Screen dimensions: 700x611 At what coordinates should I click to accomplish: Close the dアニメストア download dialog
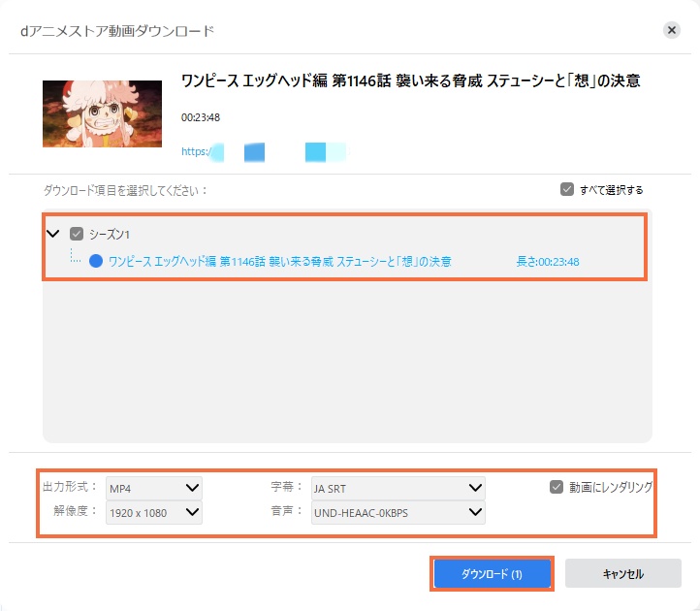[671, 30]
